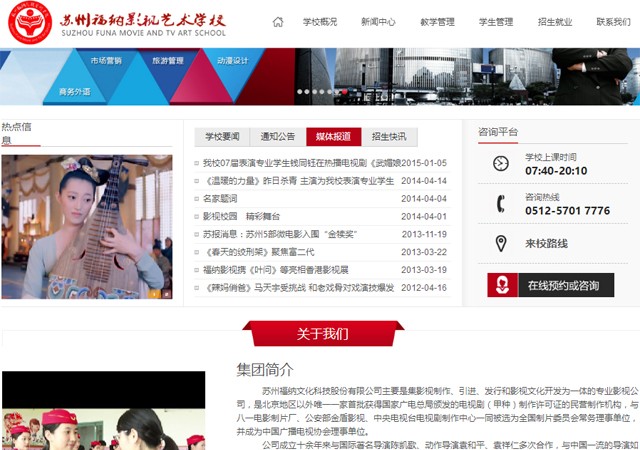The width and height of the screenshot is (640, 450).
Task: Select the 市场营销 banner tile
Action: point(106,61)
